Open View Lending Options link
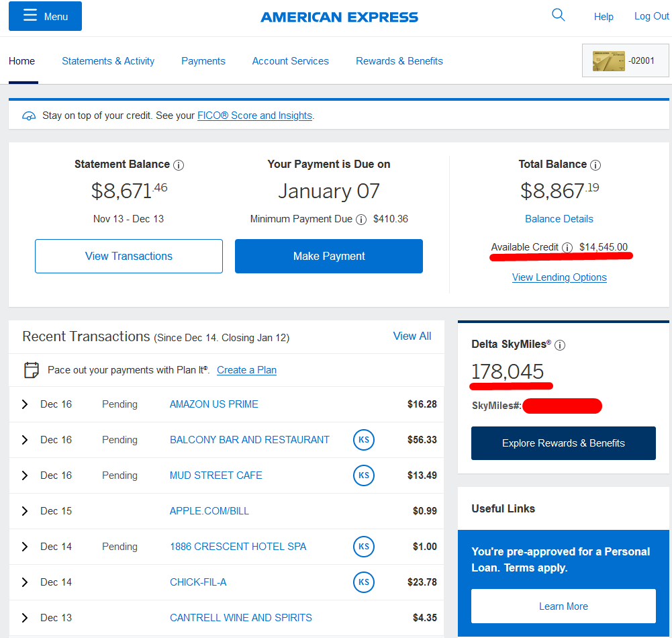672x638 pixels. pyautogui.click(x=559, y=277)
